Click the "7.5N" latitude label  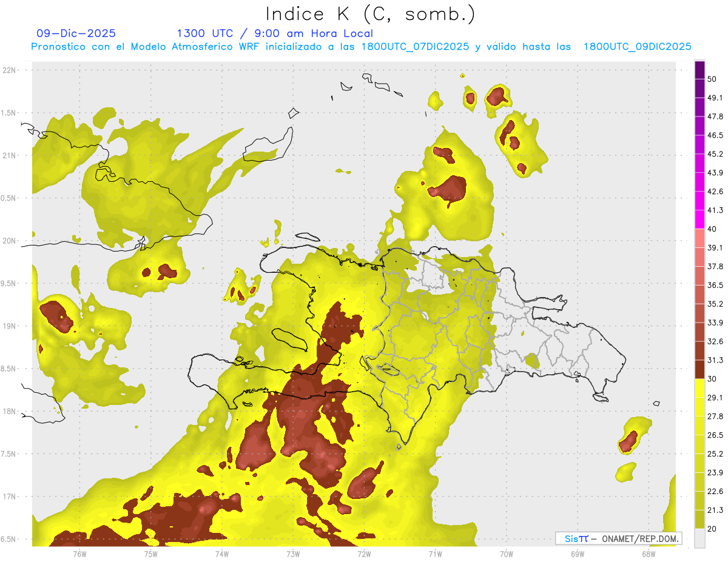pos(8,454)
